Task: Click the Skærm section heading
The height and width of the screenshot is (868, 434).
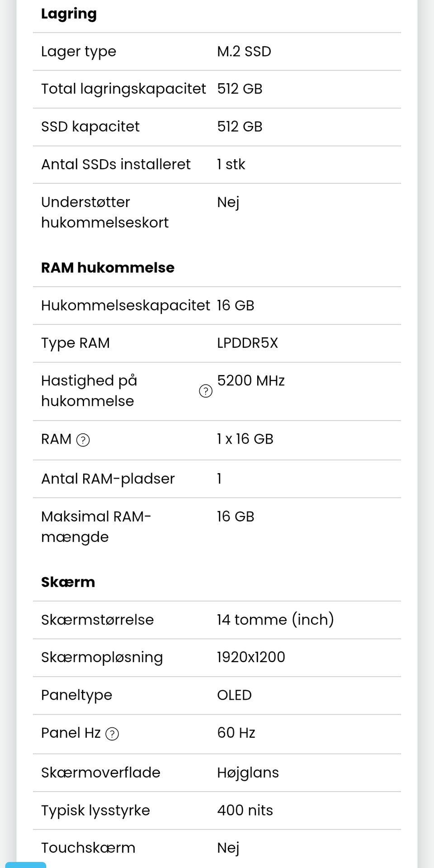Action: coord(68,582)
